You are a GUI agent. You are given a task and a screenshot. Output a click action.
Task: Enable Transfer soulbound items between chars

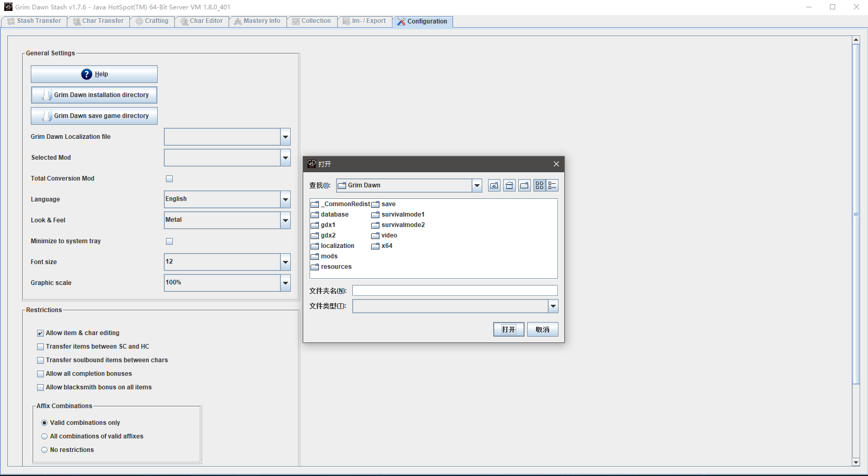point(40,360)
